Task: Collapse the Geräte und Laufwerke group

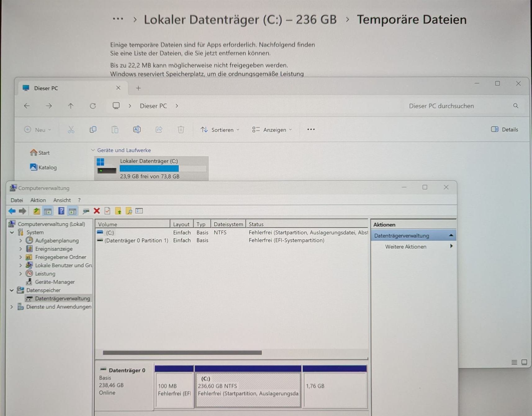Action: 93,150
